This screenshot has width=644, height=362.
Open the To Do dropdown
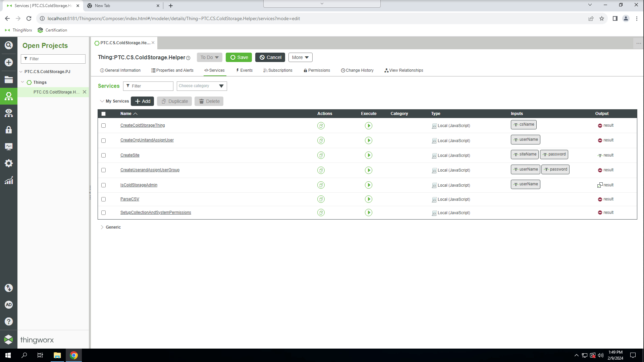pyautogui.click(x=209, y=57)
